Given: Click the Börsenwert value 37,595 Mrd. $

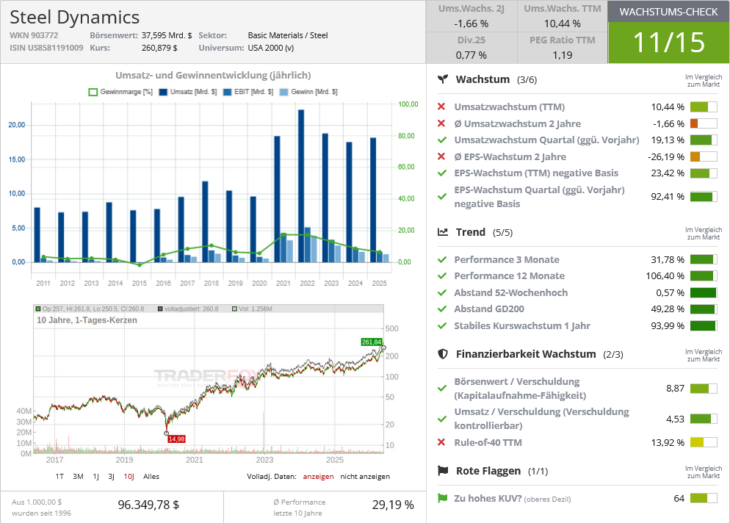Looking at the screenshot, I should (x=167, y=35).
